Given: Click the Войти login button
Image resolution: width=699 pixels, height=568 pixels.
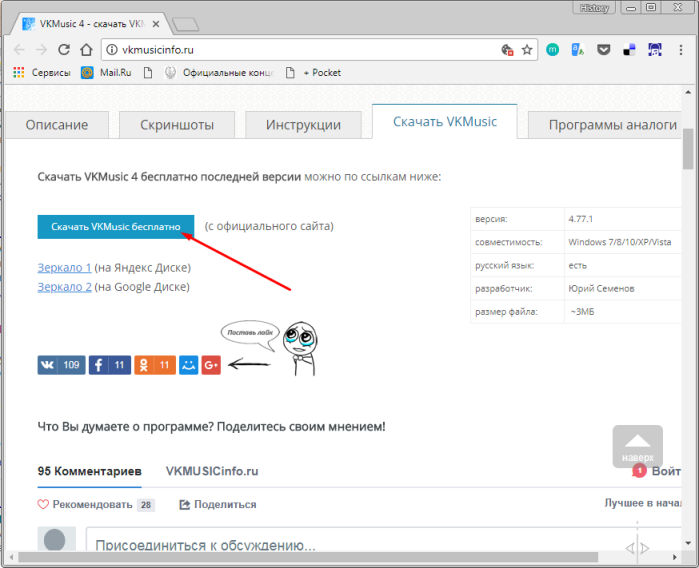Looking at the screenshot, I should (666, 471).
